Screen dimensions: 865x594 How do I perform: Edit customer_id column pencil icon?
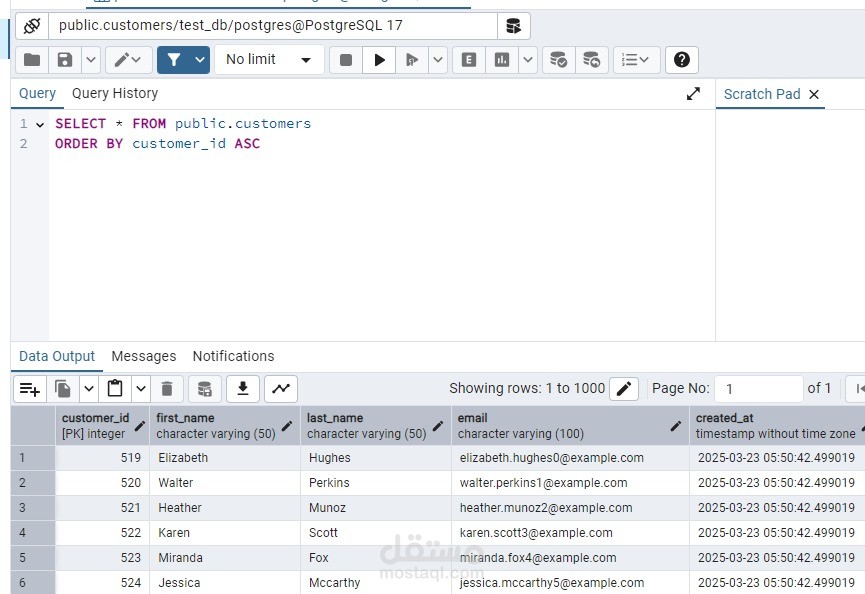click(x=140, y=426)
